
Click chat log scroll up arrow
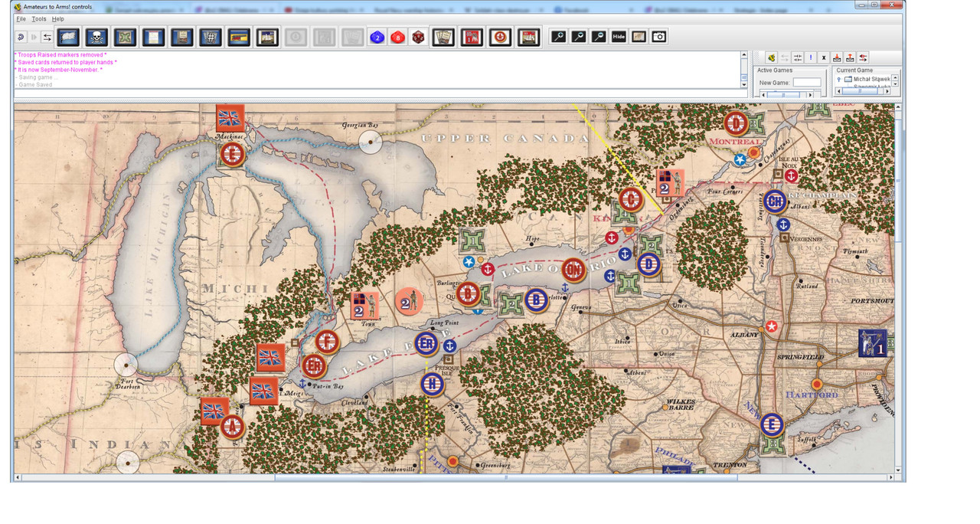point(744,55)
